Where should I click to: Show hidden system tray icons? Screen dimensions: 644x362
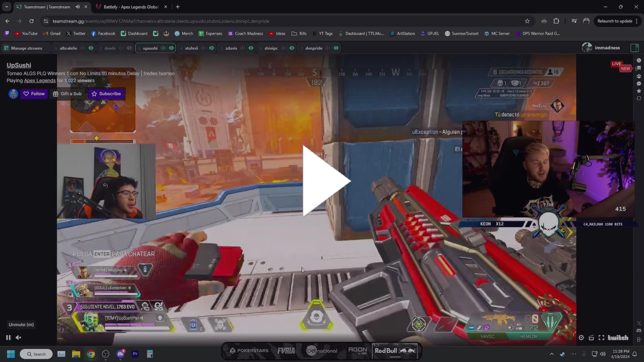point(552,354)
